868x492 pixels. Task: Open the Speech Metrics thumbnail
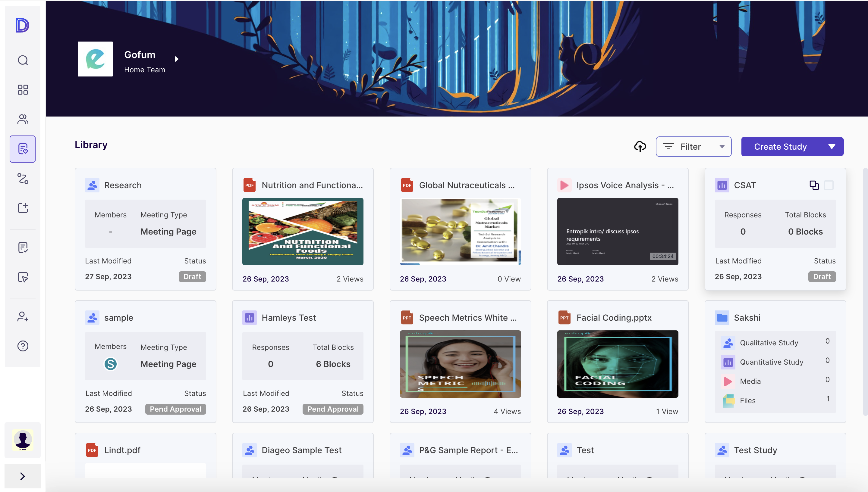(x=460, y=364)
